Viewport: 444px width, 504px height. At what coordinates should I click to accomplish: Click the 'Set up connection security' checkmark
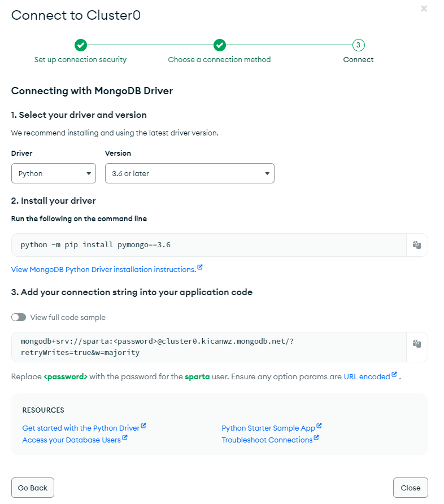[81, 45]
